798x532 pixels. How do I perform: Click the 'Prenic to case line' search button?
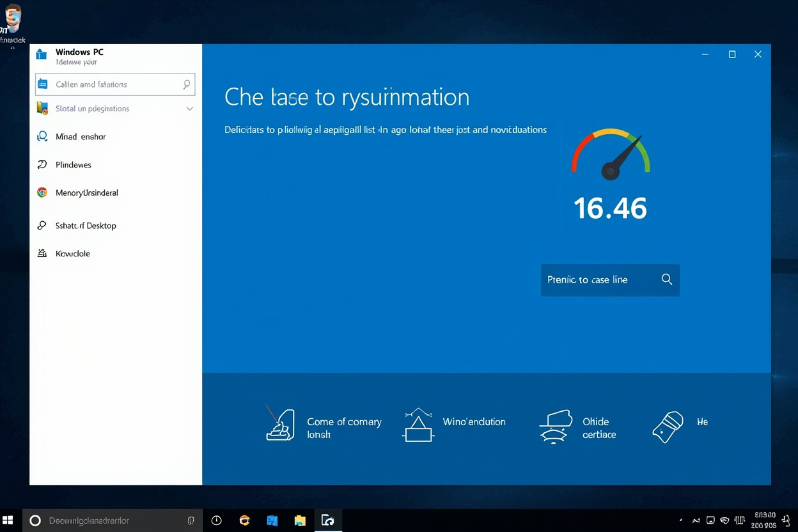(x=610, y=280)
